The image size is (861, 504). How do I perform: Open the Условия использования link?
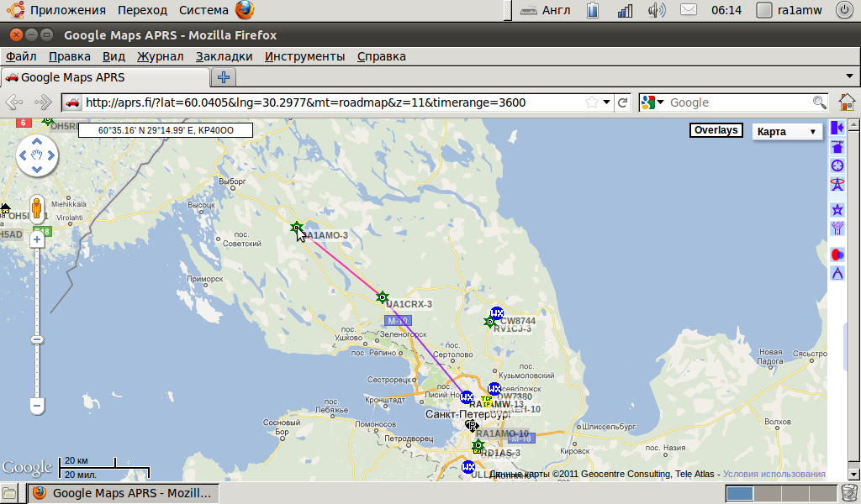[774, 475]
